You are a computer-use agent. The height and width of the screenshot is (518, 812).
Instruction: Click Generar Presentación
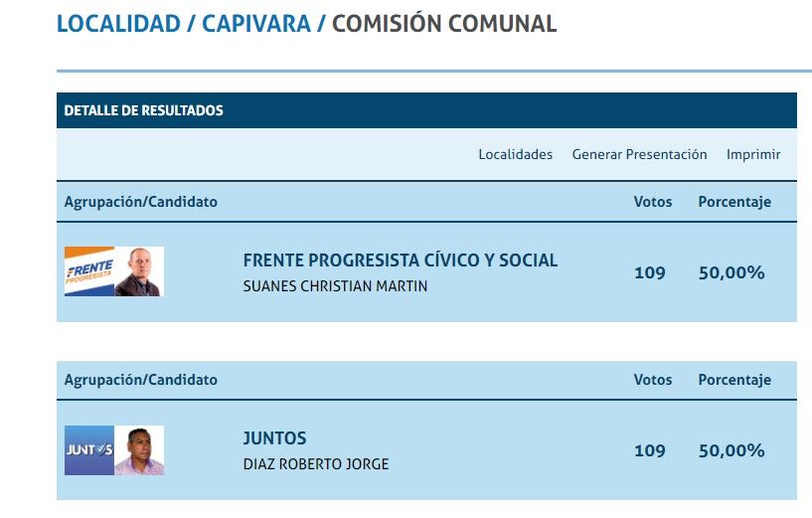(x=639, y=154)
